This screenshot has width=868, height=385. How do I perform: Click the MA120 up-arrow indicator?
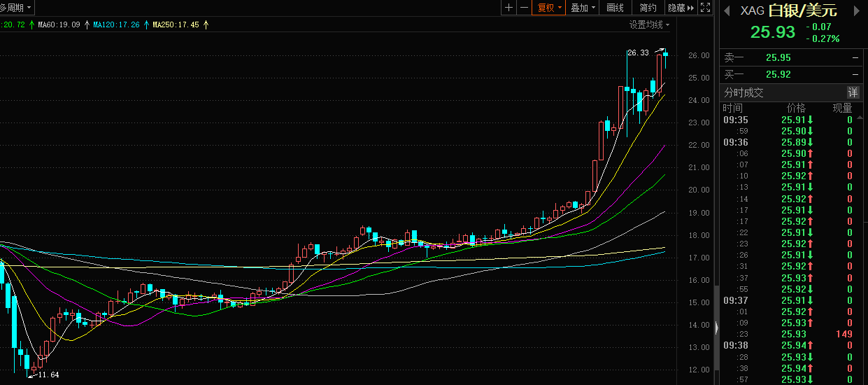tap(146, 24)
